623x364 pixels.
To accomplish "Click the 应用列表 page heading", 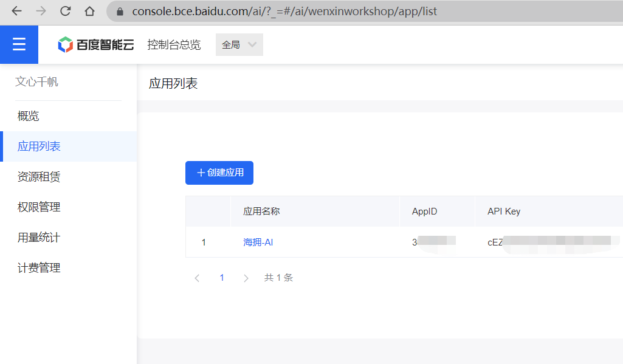I will (173, 83).
